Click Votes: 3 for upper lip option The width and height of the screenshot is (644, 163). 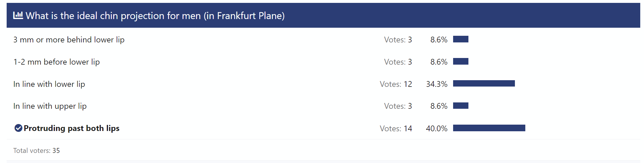(x=398, y=106)
